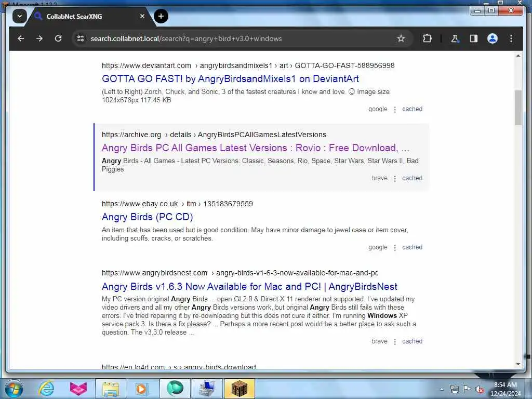The height and width of the screenshot is (399, 532).
Task: Click the scrollbar down arrow
Action: coord(518,364)
